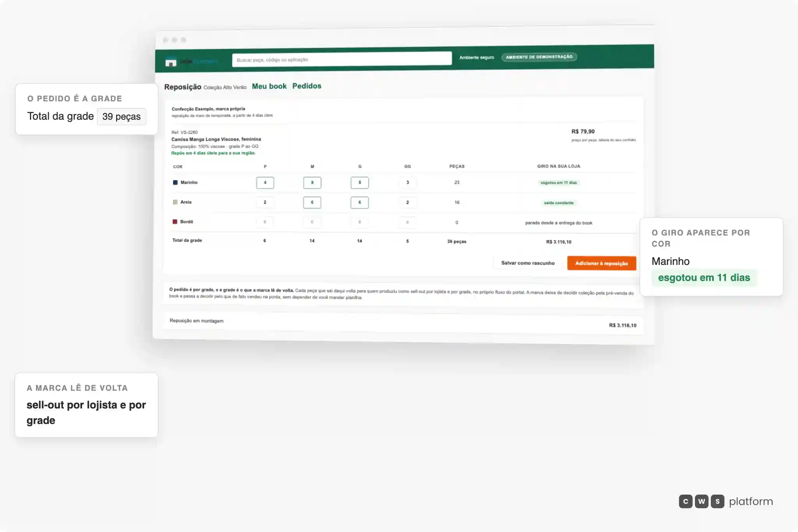The width and height of the screenshot is (798, 532).
Task: Edit Marinho quantity for size GG
Action: 408,182
